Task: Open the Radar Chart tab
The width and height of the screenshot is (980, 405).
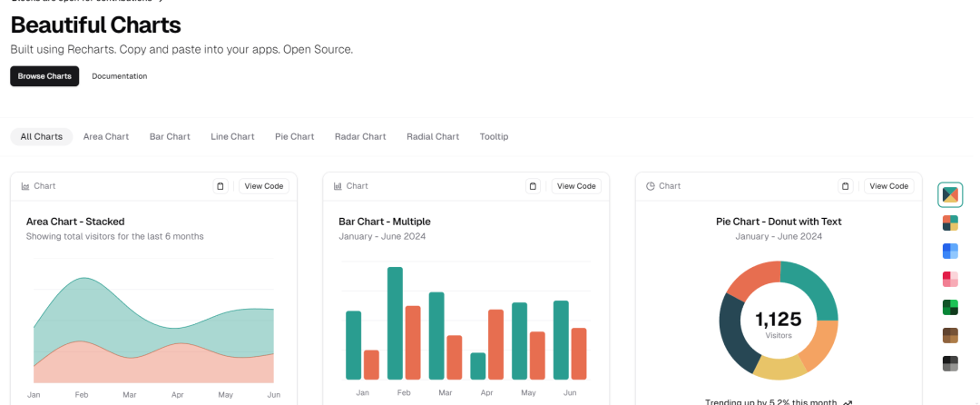Action: point(360,137)
